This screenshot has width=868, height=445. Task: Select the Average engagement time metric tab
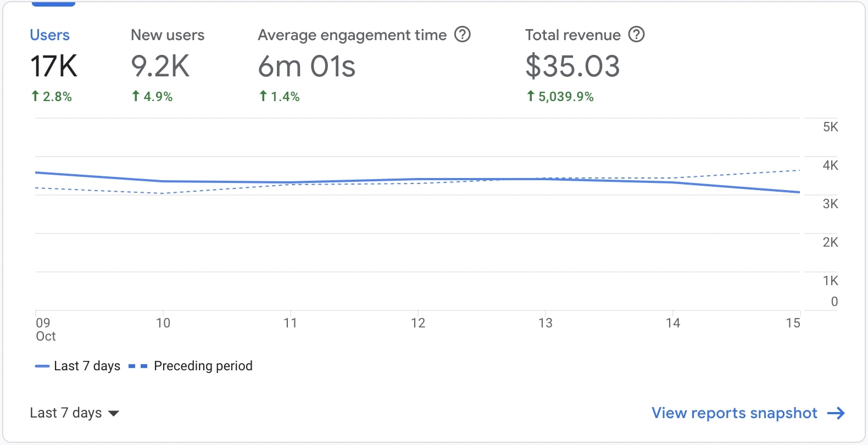pos(364,65)
